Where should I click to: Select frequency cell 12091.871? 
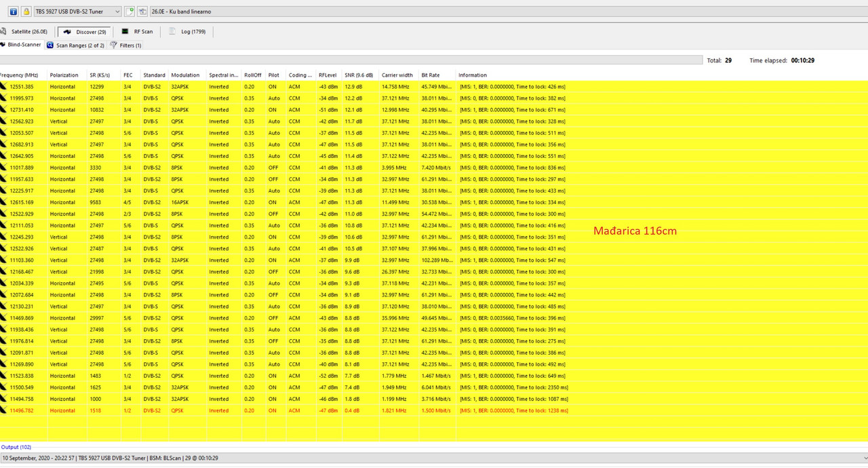(22, 353)
